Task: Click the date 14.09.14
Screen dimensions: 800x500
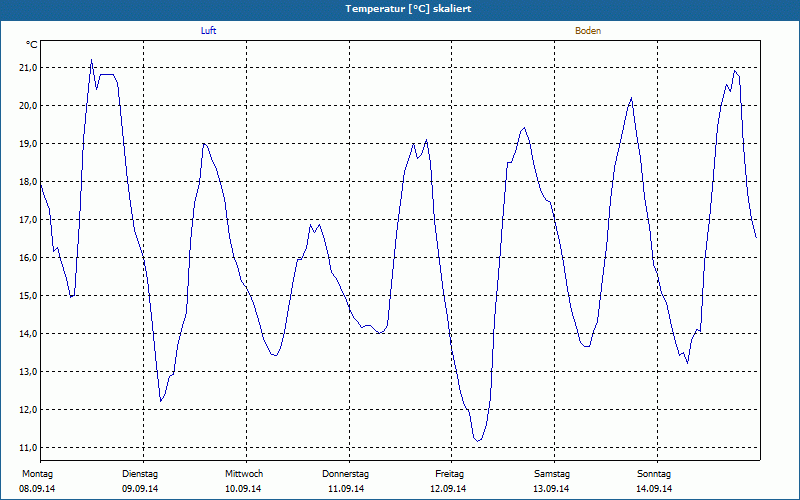Action: [x=654, y=489]
